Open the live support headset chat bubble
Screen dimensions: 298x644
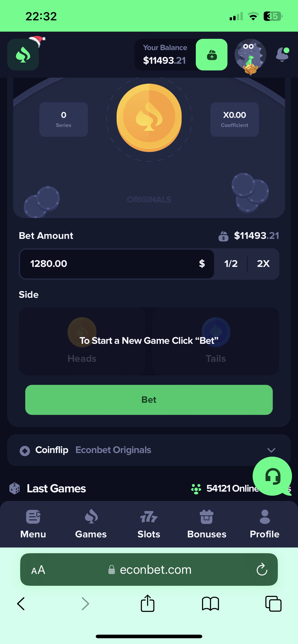coord(272,476)
